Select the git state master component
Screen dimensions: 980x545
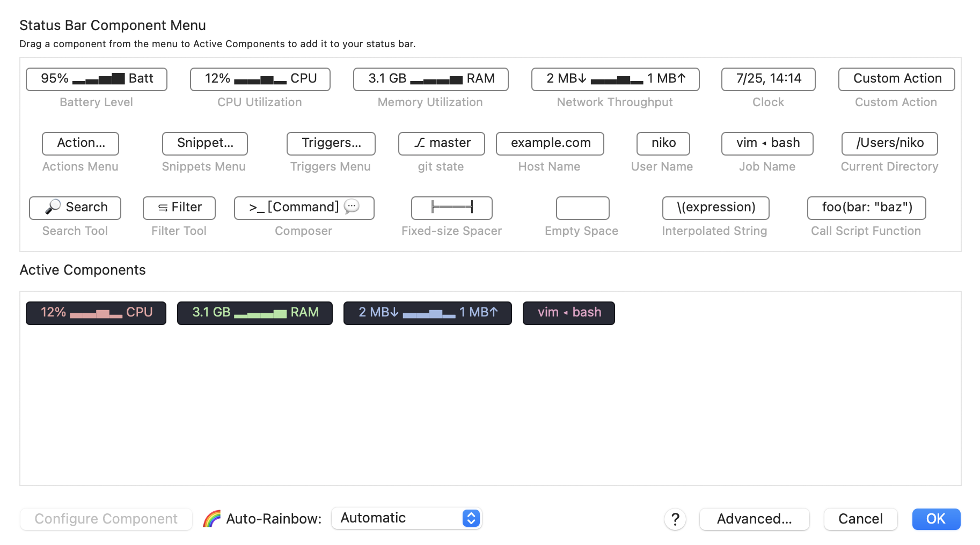coord(442,143)
